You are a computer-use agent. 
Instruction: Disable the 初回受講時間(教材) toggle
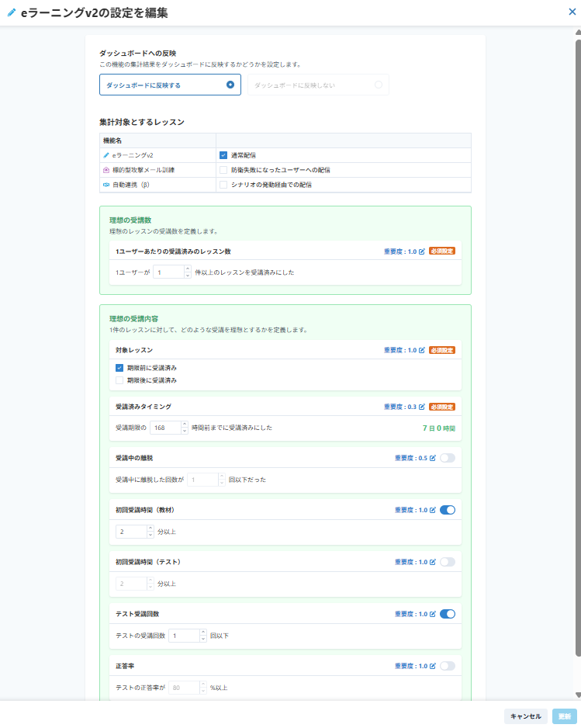[448, 510]
